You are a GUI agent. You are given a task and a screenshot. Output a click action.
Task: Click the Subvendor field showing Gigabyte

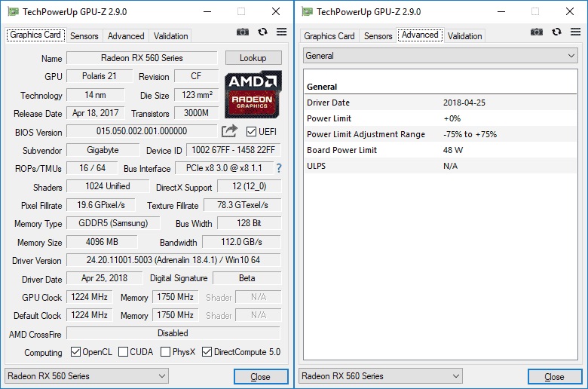click(x=103, y=150)
